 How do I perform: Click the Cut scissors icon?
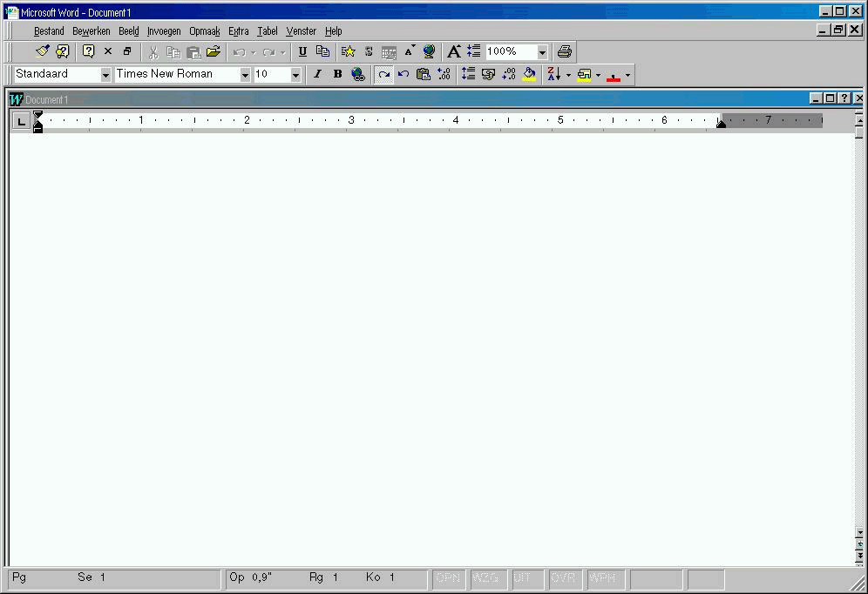click(153, 52)
